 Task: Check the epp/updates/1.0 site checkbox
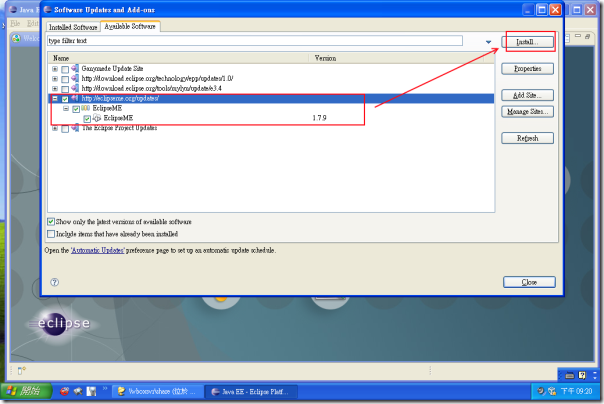(x=65, y=79)
